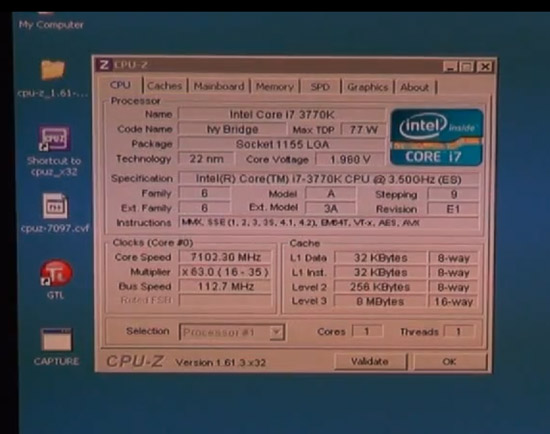550x434 pixels.
Task: Close the CPU-Z window
Action: point(485,67)
